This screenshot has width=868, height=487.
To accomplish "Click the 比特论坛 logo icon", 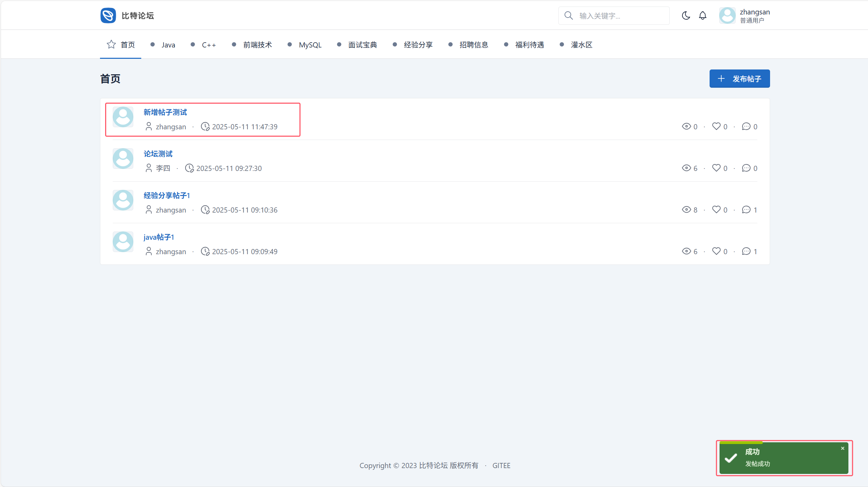I will click(108, 15).
